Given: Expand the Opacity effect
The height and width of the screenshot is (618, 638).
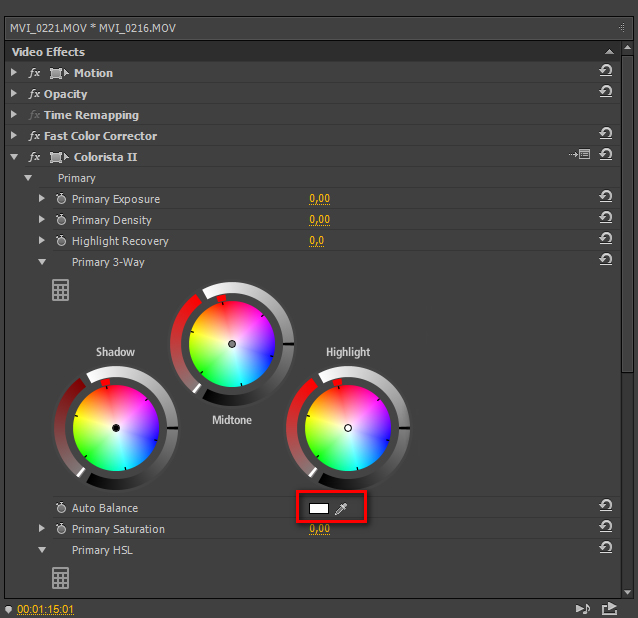Looking at the screenshot, I should (14, 93).
